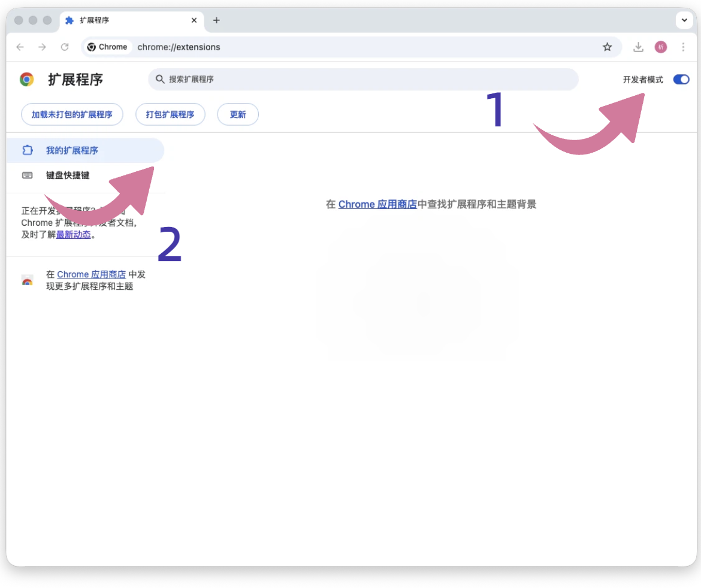701x588 pixels.
Task: Open the Chrome 应用商店 link in main area
Action: point(377,204)
